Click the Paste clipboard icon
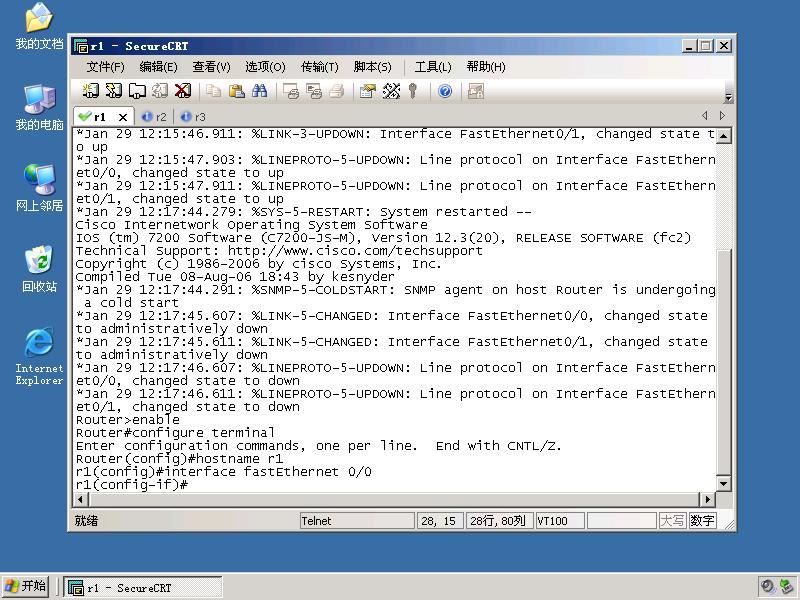This screenshot has width=800, height=600. point(236,91)
